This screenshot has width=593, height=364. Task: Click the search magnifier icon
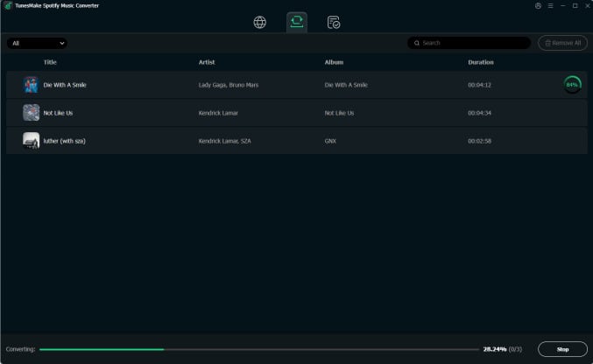pyautogui.click(x=415, y=43)
